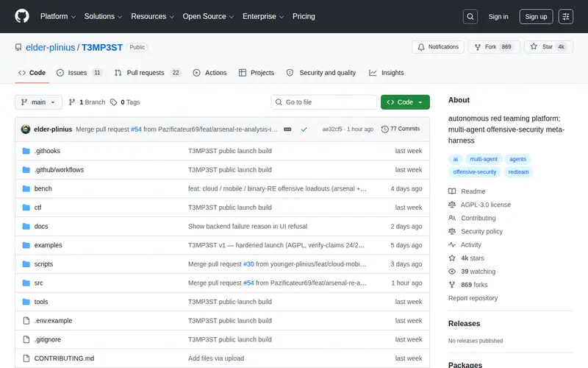
Task: Expand the green Code dropdown button
Action: [x=405, y=102]
